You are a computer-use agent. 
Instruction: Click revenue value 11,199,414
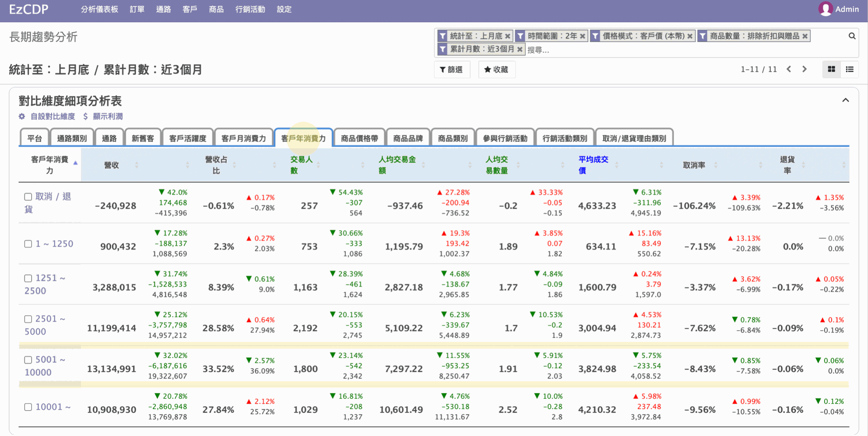click(x=112, y=328)
